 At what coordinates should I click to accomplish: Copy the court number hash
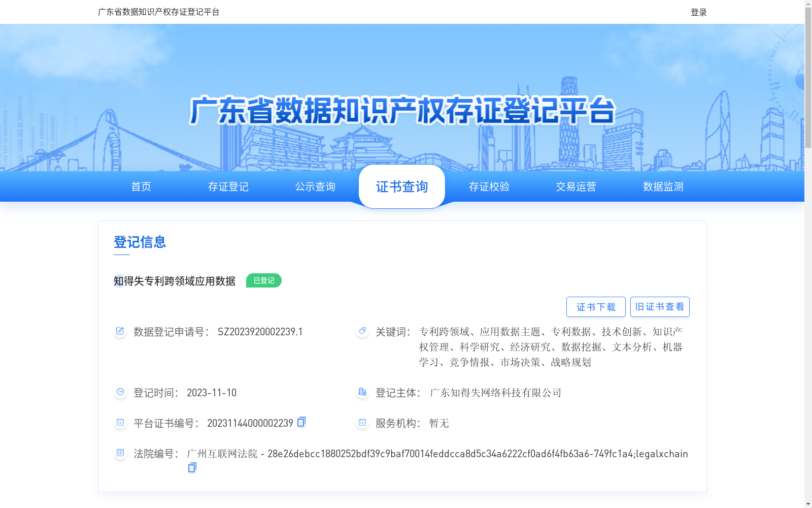click(x=192, y=467)
